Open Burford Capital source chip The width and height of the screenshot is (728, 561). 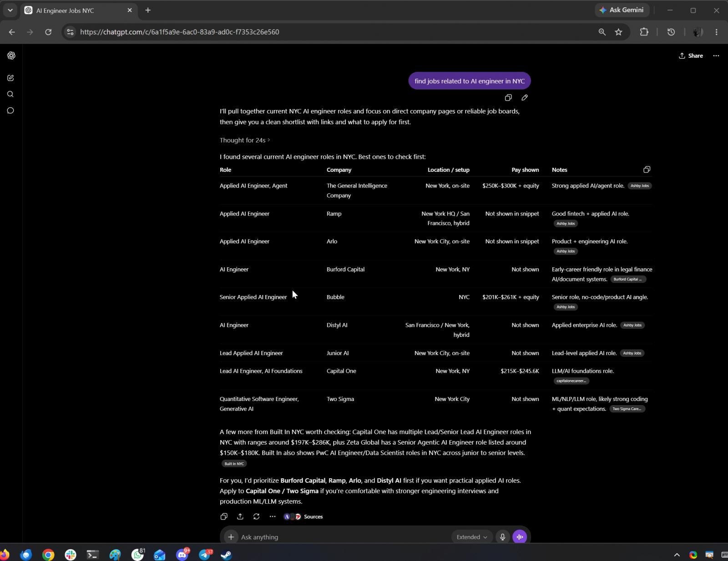[x=628, y=279]
